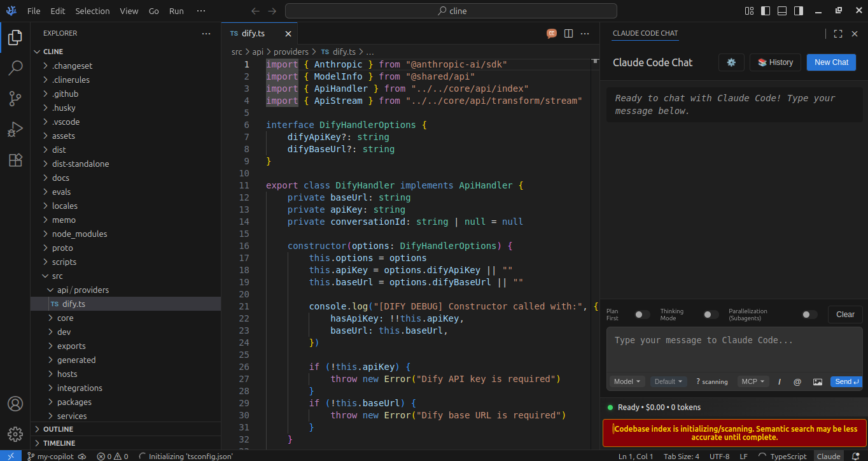Click the History button
Viewport: 868px width, 461px height.
pyautogui.click(x=775, y=62)
